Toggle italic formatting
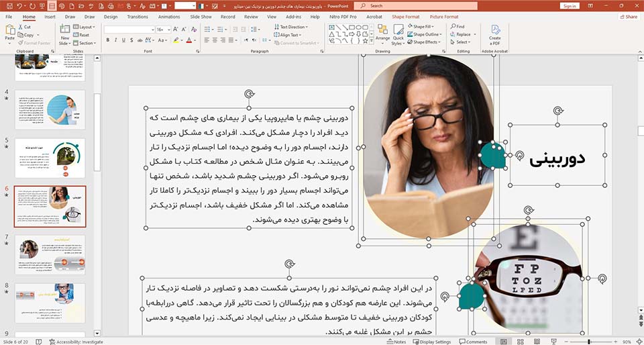The image size is (644, 345). [116, 40]
